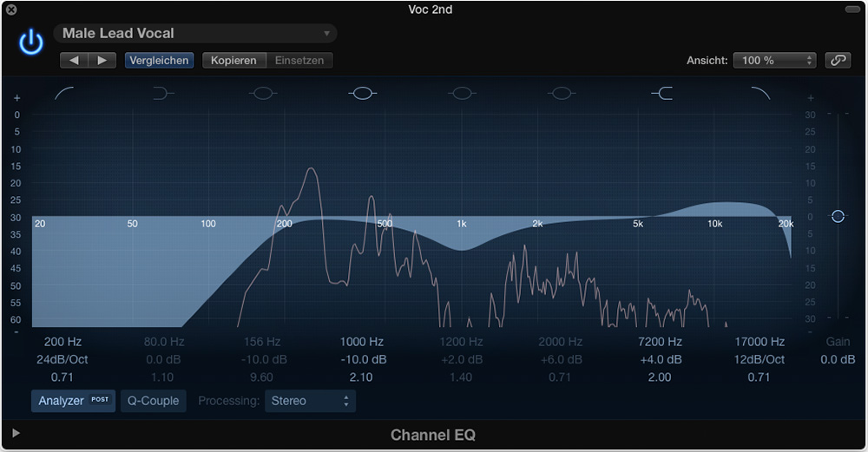Click the Kopieren button
868x452 pixels.
click(x=234, y=61)
